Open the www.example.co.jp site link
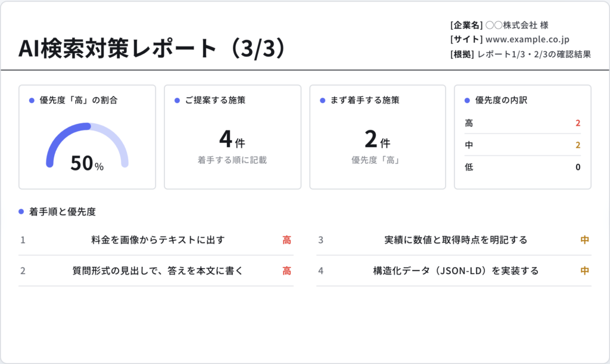This screenshot has width=610, height=364. 527,39
